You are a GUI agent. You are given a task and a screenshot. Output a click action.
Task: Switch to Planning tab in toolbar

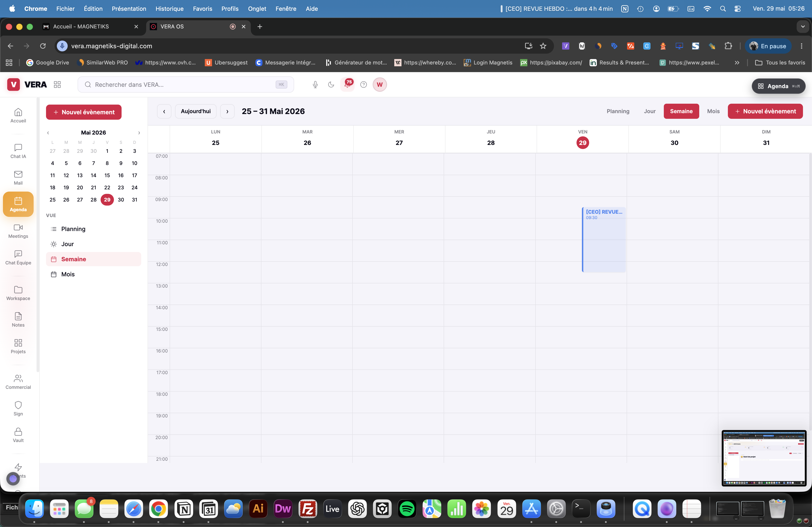[x=618, y=112]
